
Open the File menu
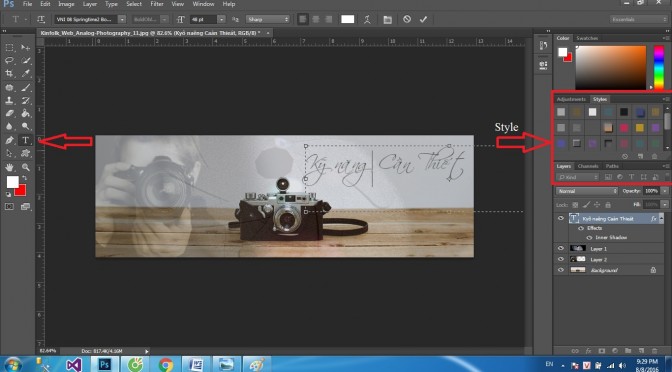point(27,4)
